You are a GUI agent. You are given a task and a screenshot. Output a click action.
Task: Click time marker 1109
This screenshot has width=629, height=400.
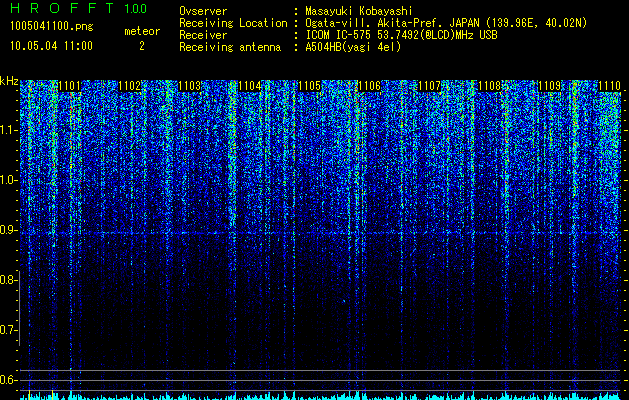coord(549,86)
